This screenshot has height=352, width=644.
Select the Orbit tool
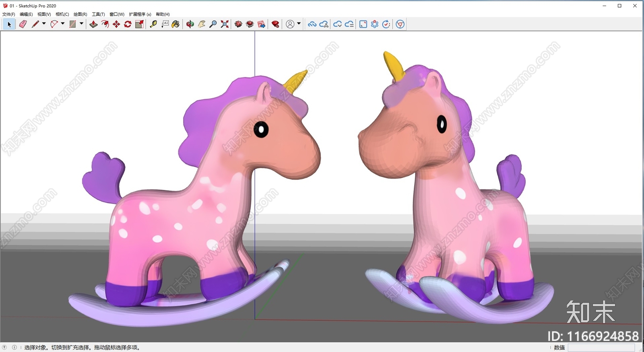coord(190,24)
